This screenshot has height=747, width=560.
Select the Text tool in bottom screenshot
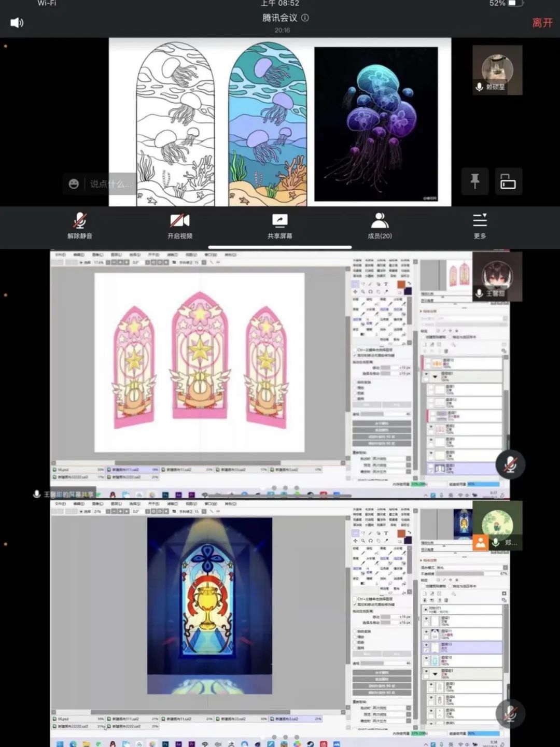point(386,533)
